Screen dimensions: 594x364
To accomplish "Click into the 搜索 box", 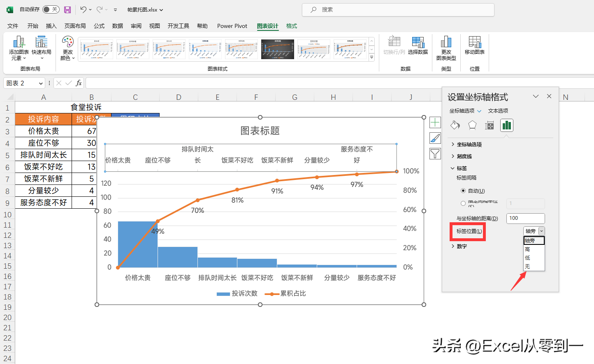I will 398,9.
